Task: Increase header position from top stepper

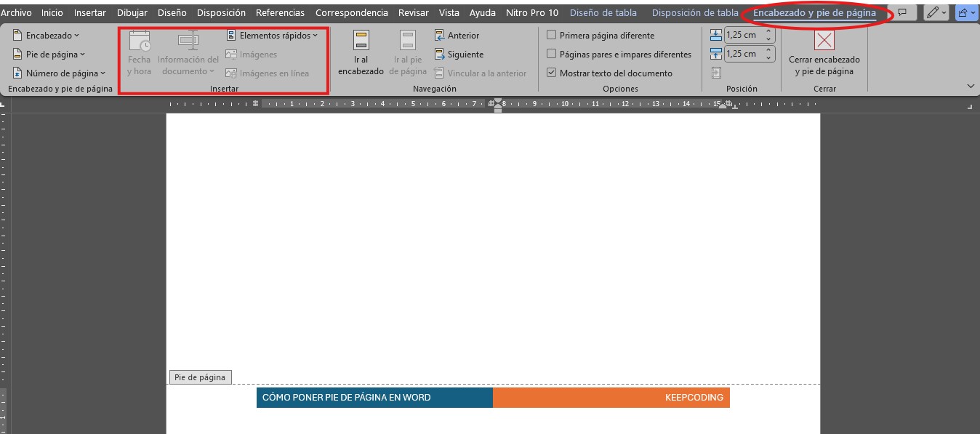Action: pos(769,31)
